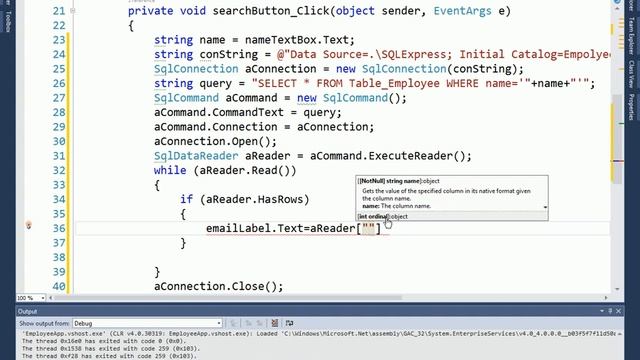The image size is (640, 360).
Task: Click 'aCommand.CommandText' on line 28
Action: (218, 112)
